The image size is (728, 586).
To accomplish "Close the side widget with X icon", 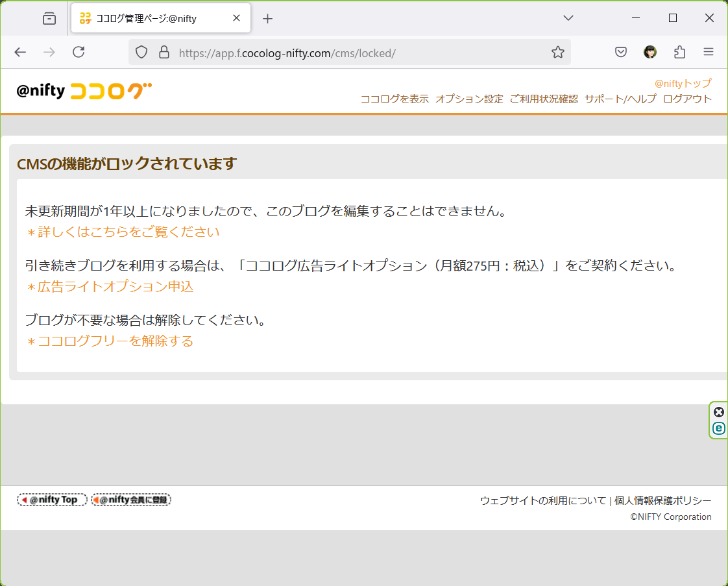I will (719, 412).
